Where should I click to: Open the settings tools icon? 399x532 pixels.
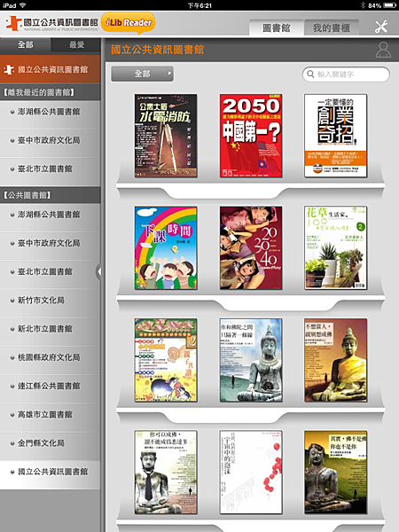coord(381,27)
